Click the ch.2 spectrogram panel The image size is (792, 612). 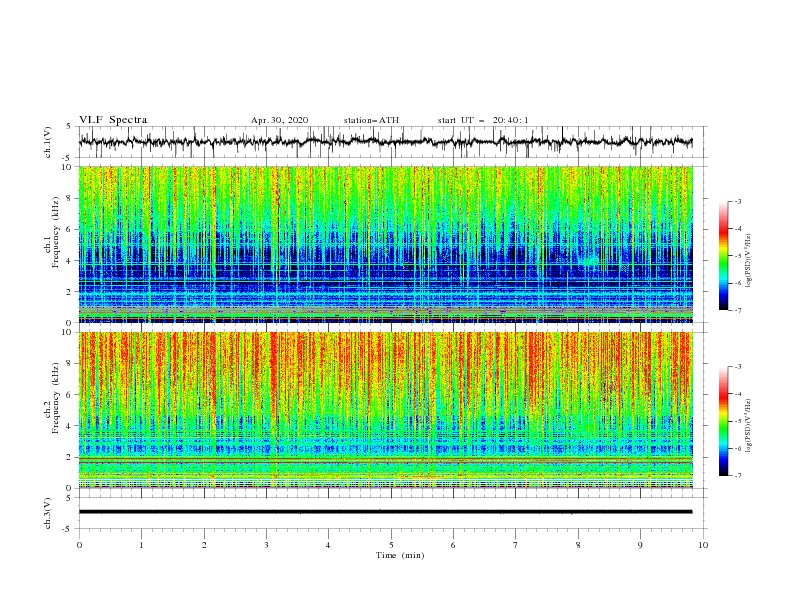(x=386, y=410)
